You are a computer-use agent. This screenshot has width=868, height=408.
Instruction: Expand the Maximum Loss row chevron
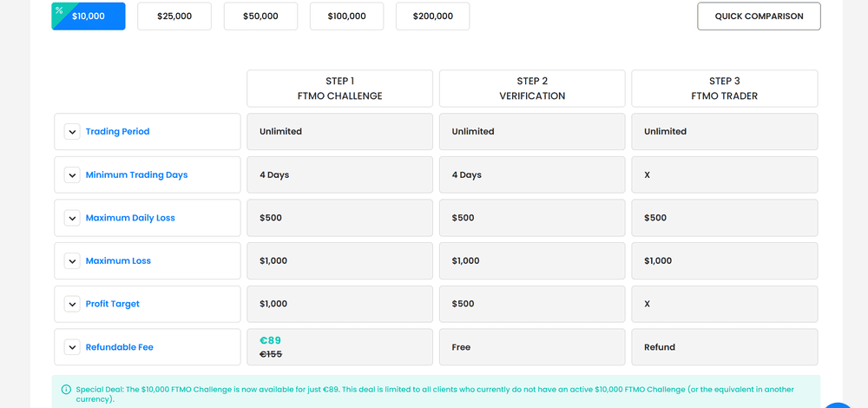point(72,260)
